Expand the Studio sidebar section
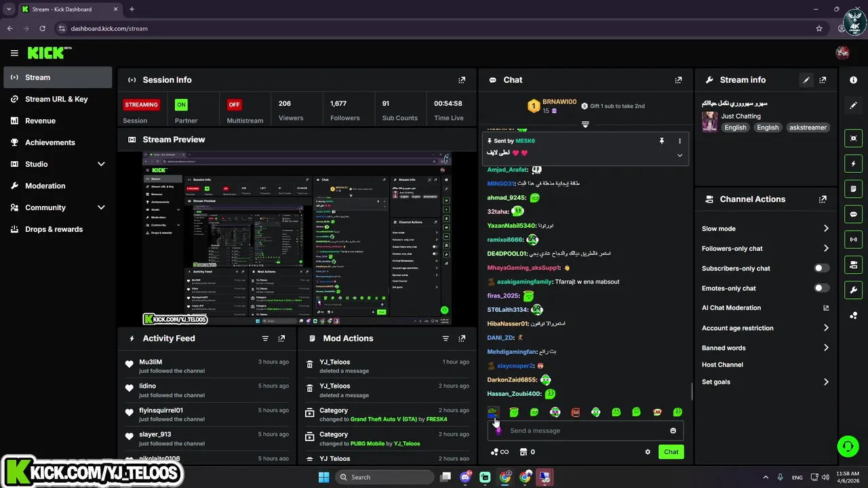The height and width of the screenshot is (488, 868). (x=101, y=164)
